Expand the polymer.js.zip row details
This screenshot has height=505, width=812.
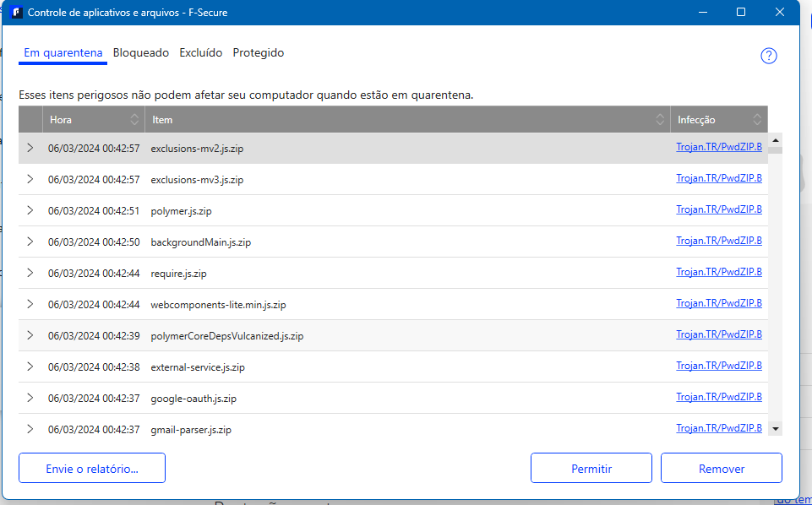(x=30, y=210)
